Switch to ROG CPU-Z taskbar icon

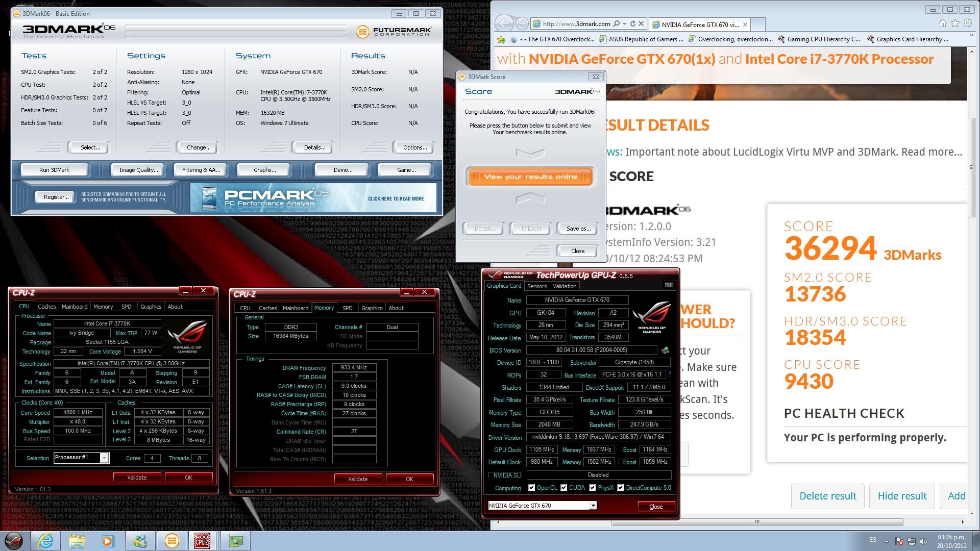point(203,541)
